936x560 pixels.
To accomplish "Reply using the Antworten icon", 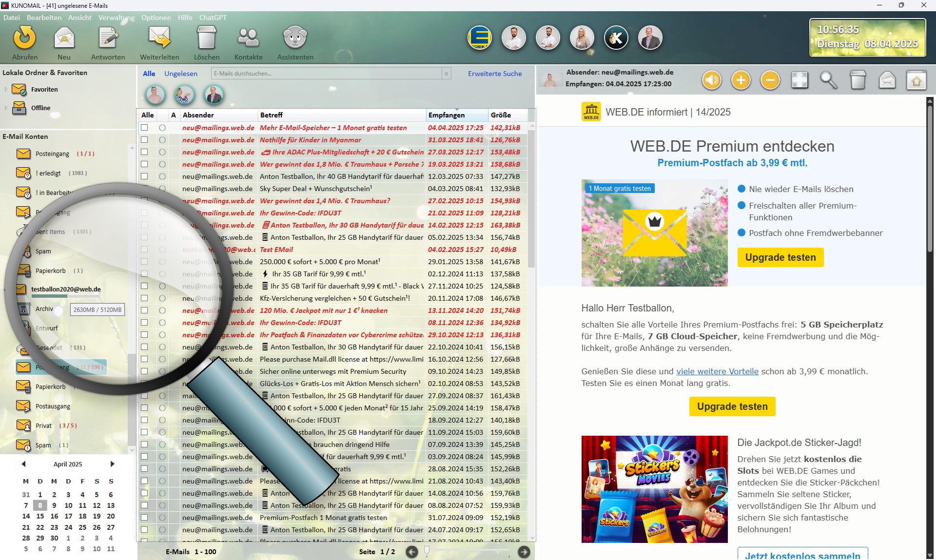I will pyautogui.click(x=108, y=38).
